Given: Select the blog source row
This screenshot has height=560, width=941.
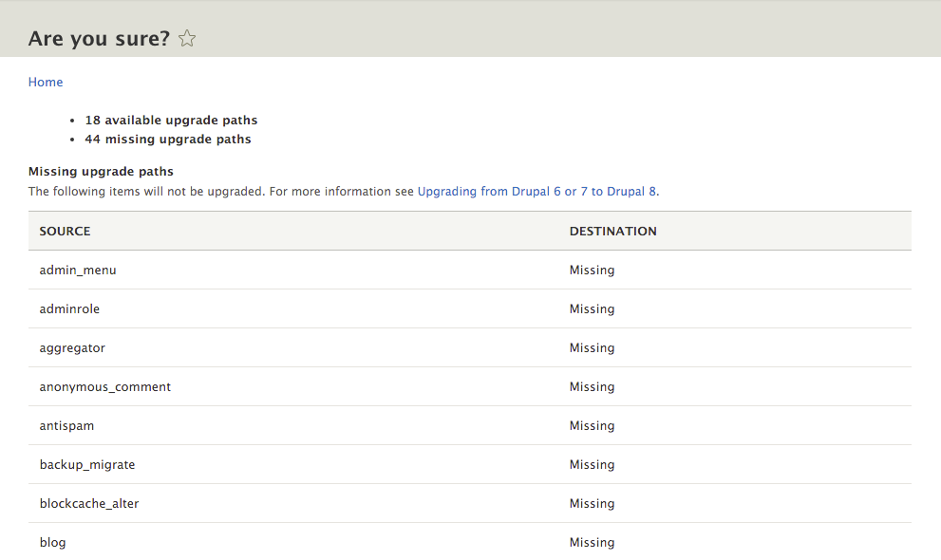Looking at the screenshot, I should click(470, 542).
